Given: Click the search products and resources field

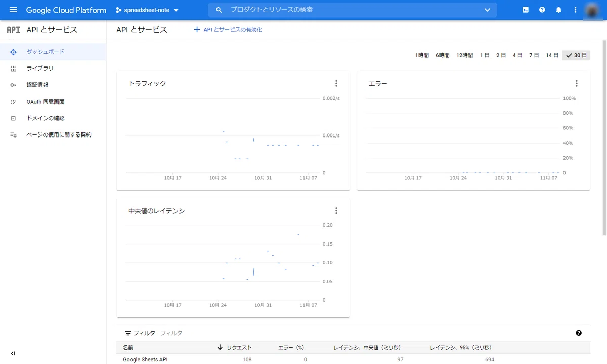Looking at the screenshot, I should click(353, 10).
